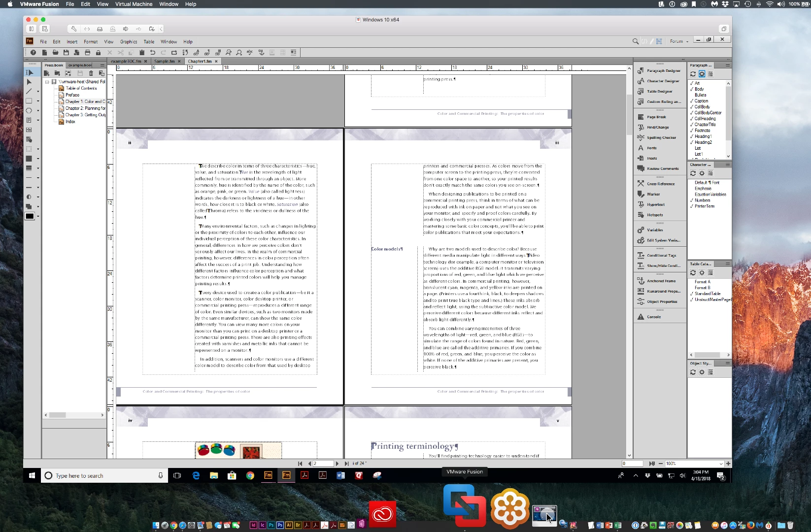This screenshot has height=532, width=811.
Task: Apply the Heading1 paragraph format
Action: pos(703,136)
